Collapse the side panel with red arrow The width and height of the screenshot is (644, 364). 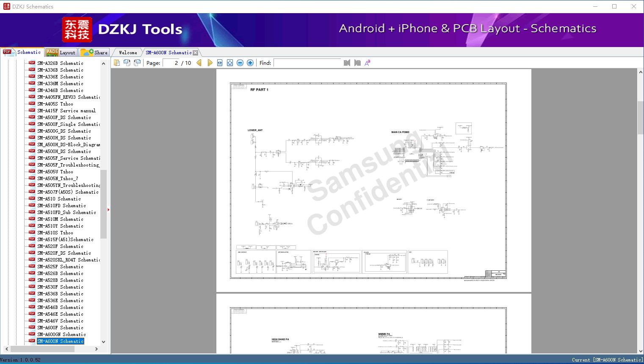tap(108, 210)
